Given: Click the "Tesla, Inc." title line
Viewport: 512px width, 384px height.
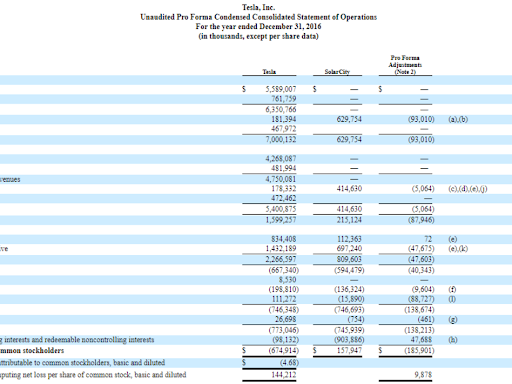Looking at the screenshot, I should point(258,7).
